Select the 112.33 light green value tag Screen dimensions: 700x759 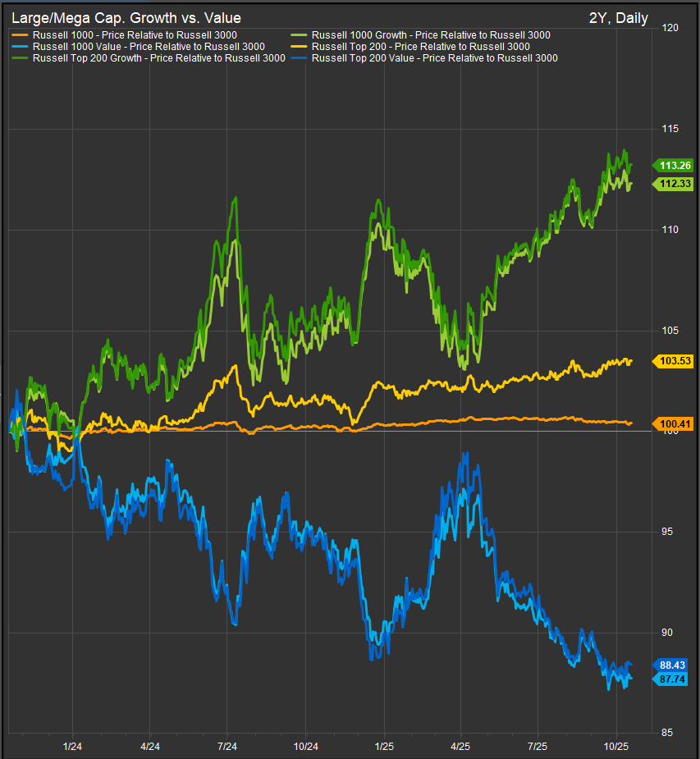673,185
